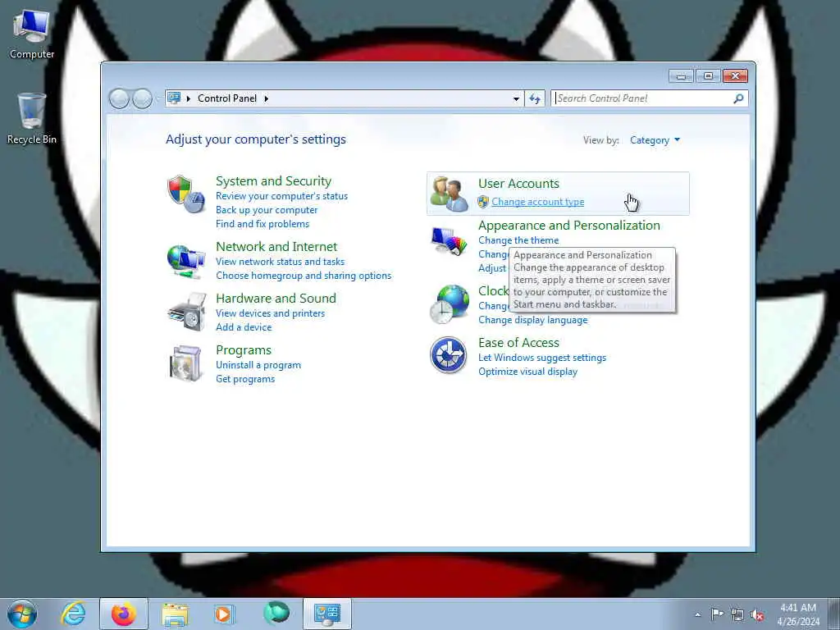Open the System and Security shield icon
840x630 pixels.
point(186,194)
